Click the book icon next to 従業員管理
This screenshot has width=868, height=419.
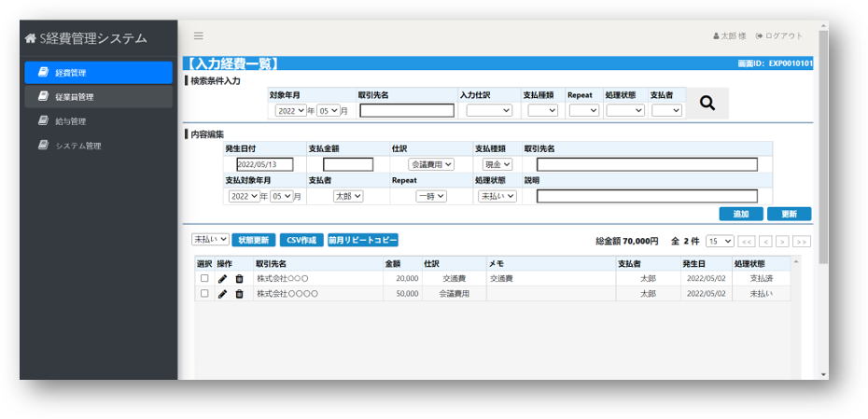pyautogui.click(x=43, y=96)
